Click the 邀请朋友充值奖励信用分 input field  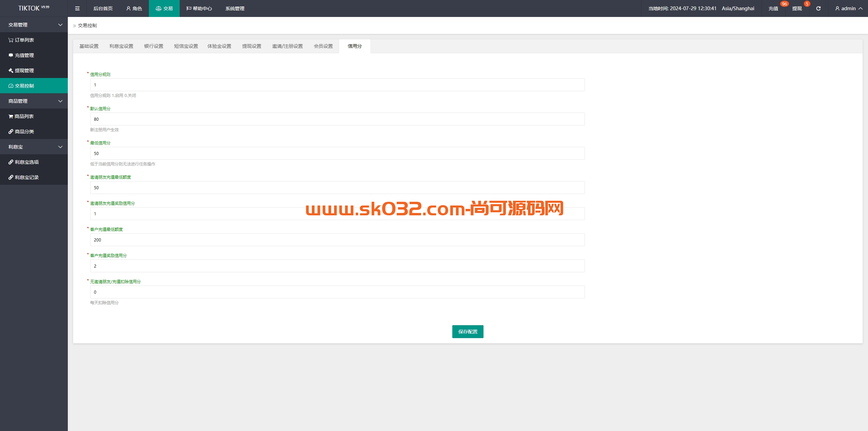pos(337,214)
